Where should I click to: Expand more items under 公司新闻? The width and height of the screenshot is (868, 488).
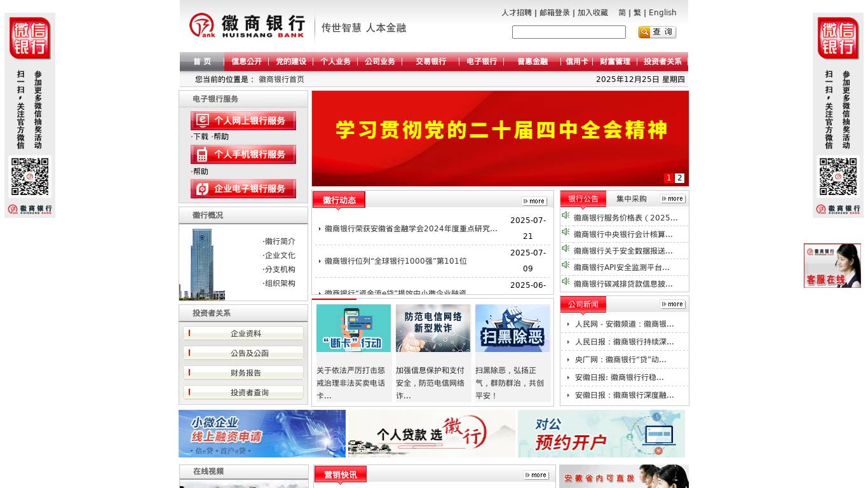[x=672, y=304]
